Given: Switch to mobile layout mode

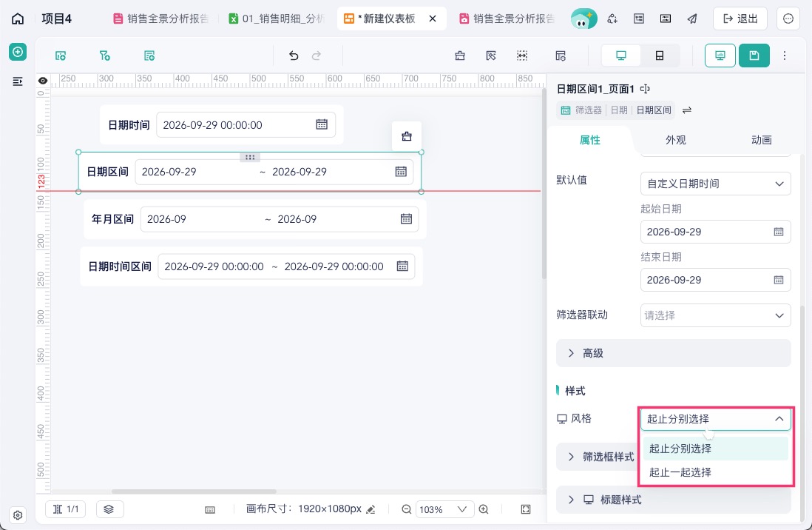Looking at the screenshot, I should tap(660, 56).
